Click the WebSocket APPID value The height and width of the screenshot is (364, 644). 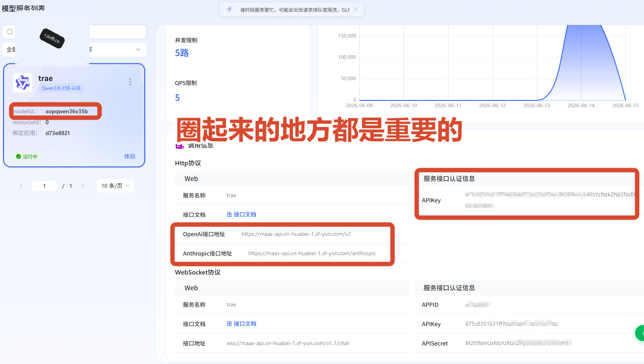[477, 304]
